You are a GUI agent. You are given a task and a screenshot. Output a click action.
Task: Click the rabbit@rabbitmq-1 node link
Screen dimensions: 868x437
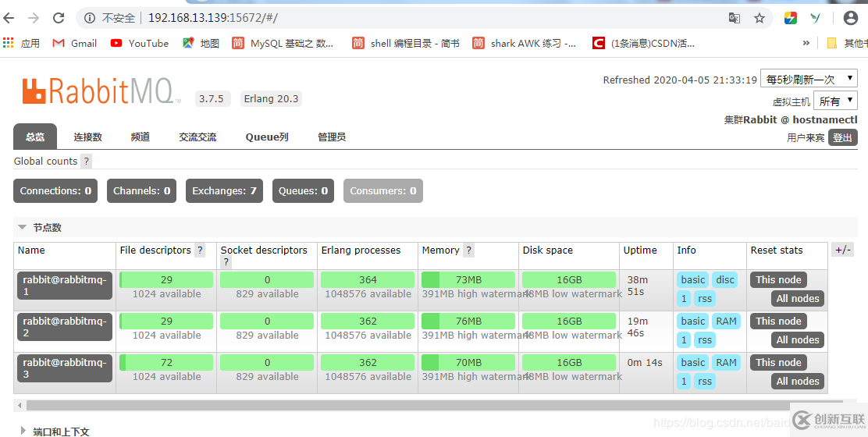point(65,285)
